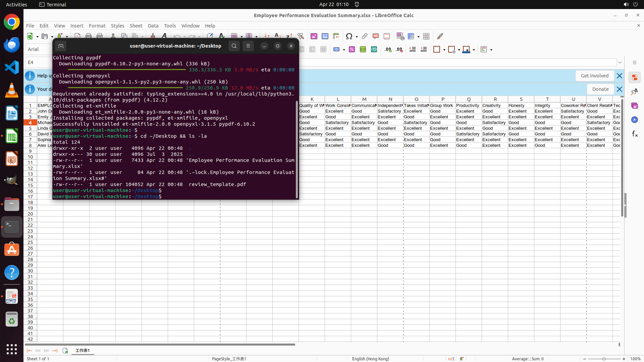The width and height of the screenshot is (644, 362).
Task: Open the Borders dropdown arrow
Action: (x=444, y=50)
